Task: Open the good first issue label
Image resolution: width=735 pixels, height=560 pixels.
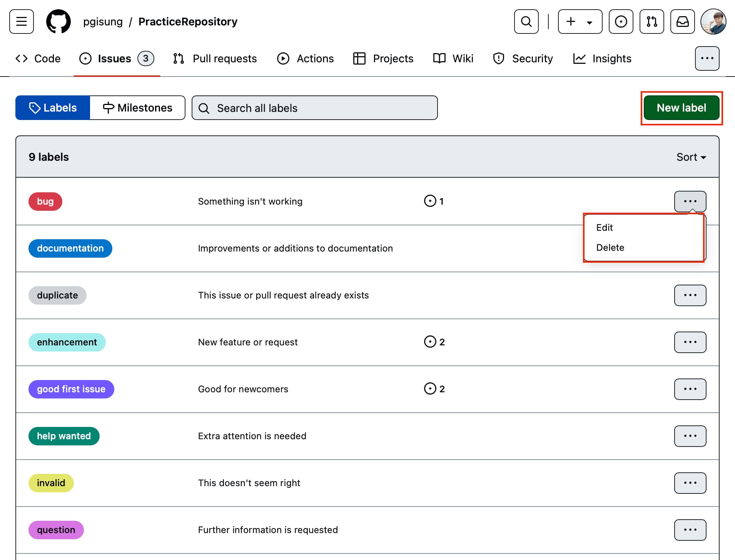Action: [71, 389]
